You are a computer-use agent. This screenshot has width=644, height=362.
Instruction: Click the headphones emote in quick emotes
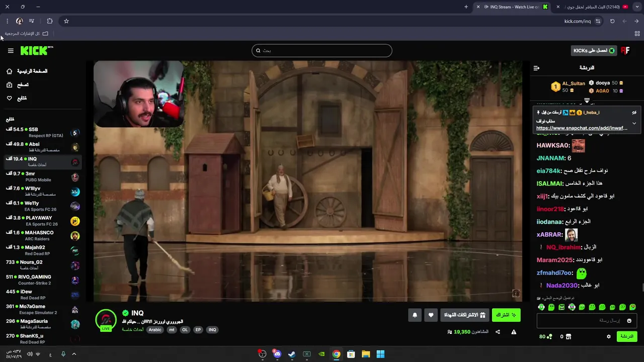[x=541, y=307]
